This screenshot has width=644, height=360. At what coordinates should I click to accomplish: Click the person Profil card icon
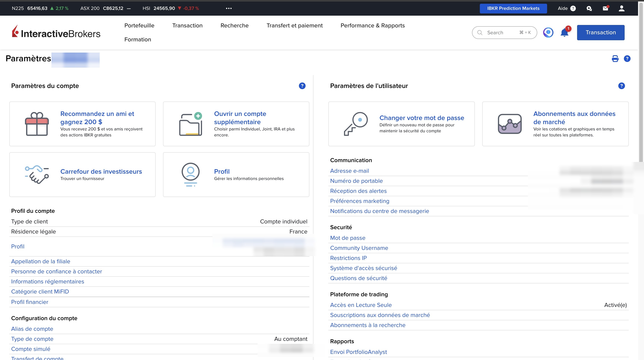point(190,174)
